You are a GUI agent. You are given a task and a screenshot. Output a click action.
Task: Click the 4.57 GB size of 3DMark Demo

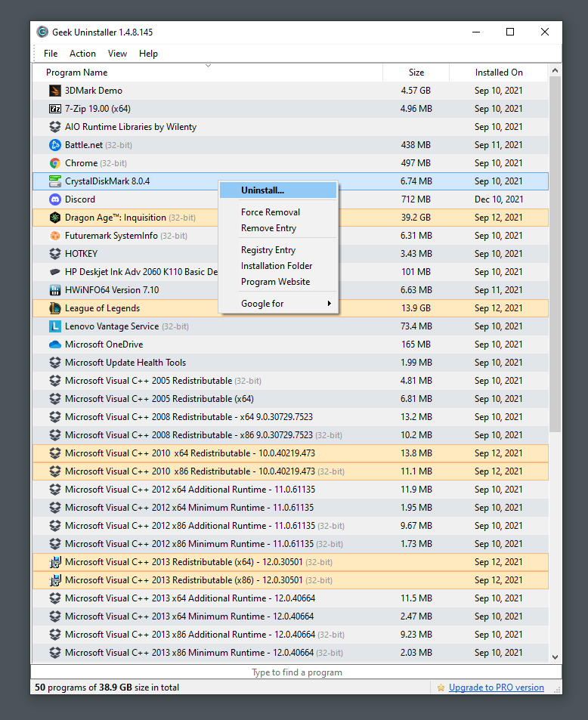pyautogui.click(x=416, y=91)
